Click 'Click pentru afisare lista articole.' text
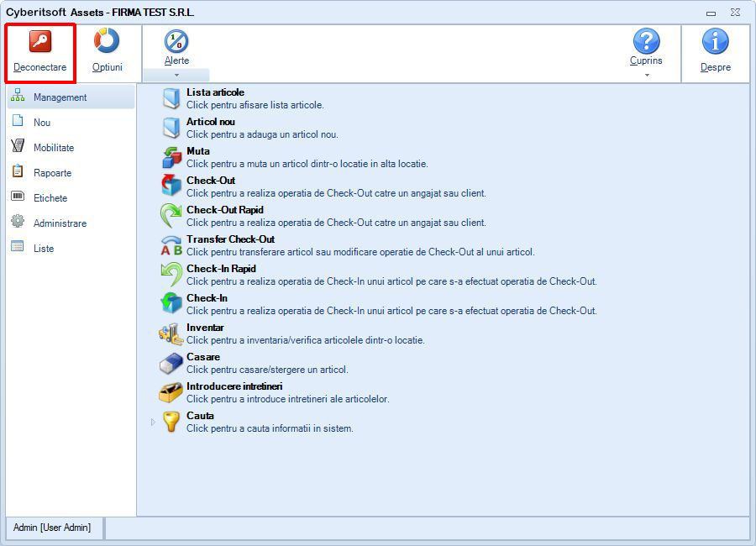Screen dimensions: 756x546 coord(255,105)
